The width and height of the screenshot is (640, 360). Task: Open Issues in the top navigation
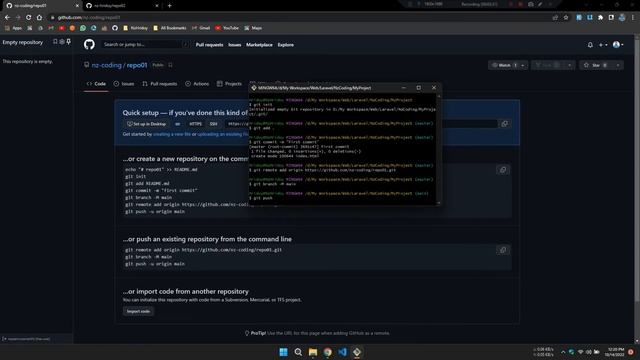[235, 45]
